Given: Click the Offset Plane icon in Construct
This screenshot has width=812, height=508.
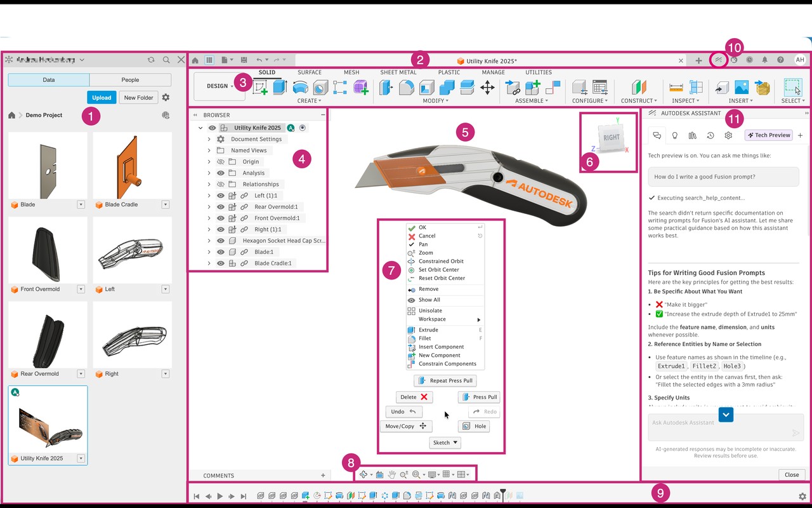Looking at the screenshot, I should pyautogui.click(x=638, y=88).
